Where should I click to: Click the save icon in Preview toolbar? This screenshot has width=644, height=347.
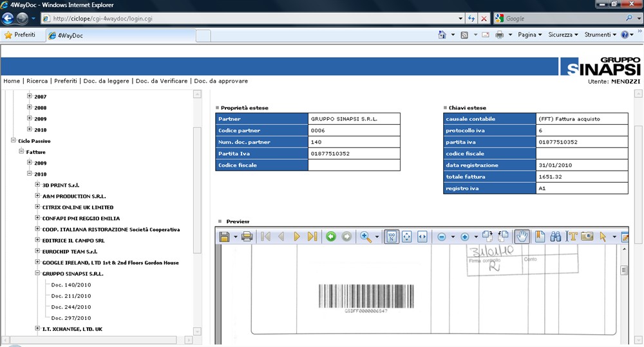coord(224,236)
